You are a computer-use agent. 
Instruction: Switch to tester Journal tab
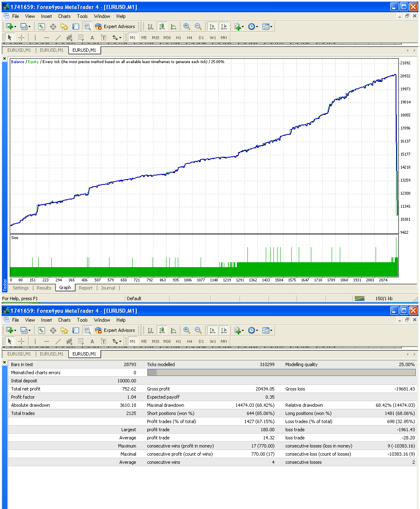tap(108, 288)
